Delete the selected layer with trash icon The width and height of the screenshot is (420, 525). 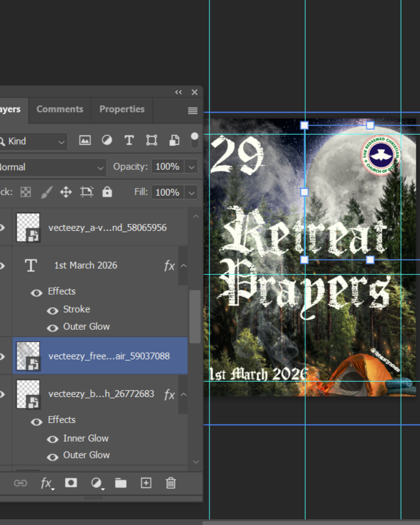171,483
